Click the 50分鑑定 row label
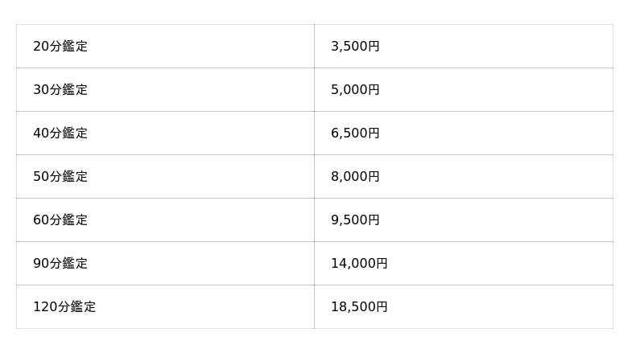Screen dimensions: 644x353 [60, 177]
